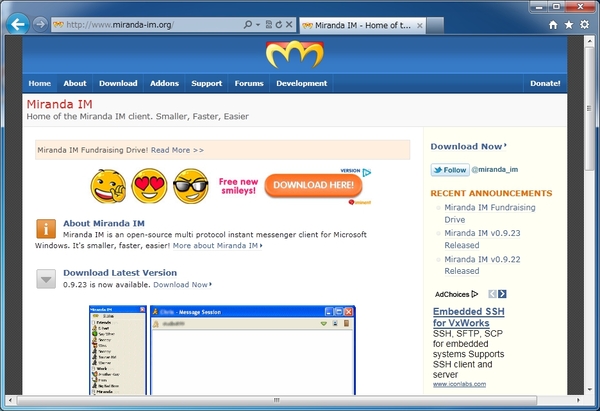The height and width of the screenshot is (411, 600).
Task: Open the About menu item
Action: (x=75, y=83)
